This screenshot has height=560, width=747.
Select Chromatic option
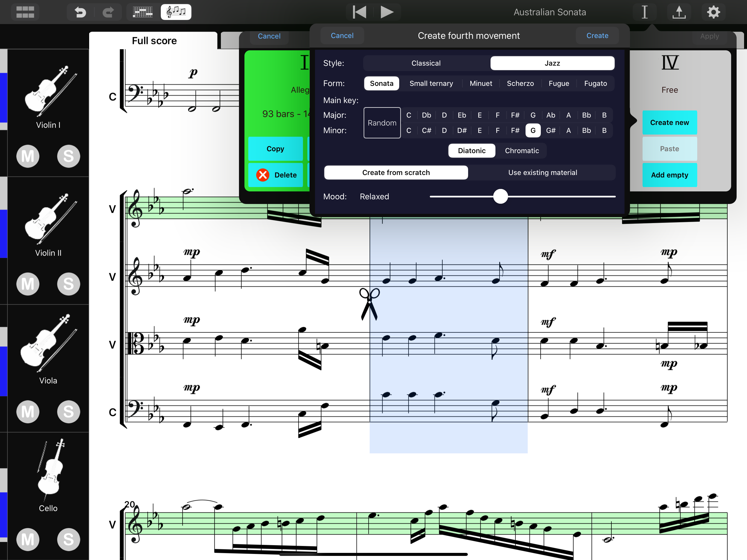521,151
